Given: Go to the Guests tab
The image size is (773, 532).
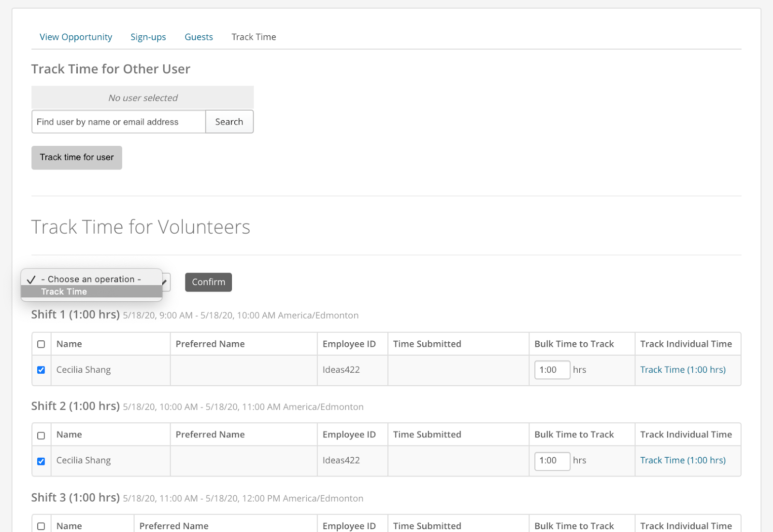Looking at the screenshot, I should point(199,37).
